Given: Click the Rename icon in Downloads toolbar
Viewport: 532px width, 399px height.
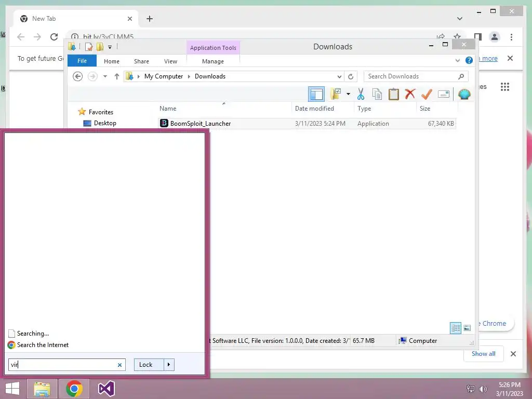Looking at the screenshot, I should click(444, 94).
